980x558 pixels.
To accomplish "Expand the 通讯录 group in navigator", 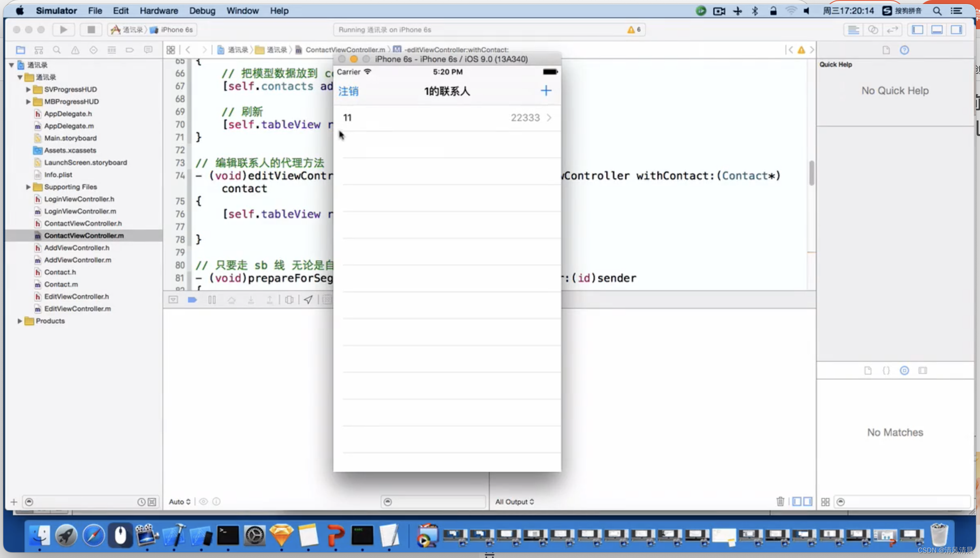I will (20, 77).
